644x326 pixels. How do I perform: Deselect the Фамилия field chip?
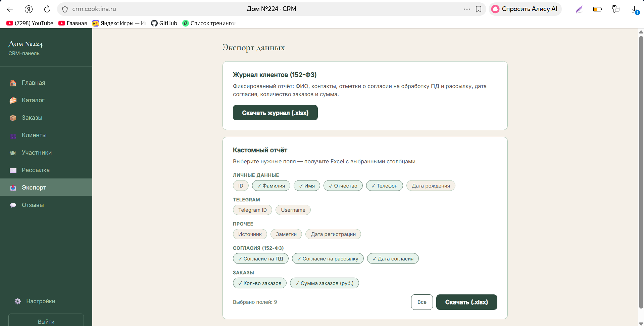(x=271, y=186)
